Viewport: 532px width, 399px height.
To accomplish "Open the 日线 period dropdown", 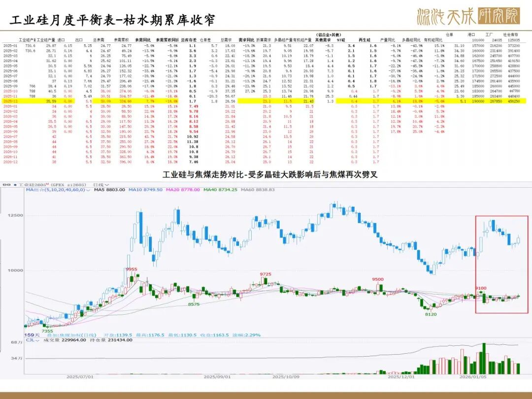I will pos(102,185).
